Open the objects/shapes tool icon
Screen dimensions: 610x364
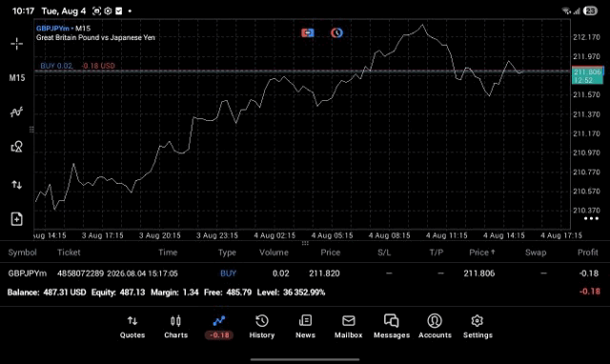tap(17, 147)
